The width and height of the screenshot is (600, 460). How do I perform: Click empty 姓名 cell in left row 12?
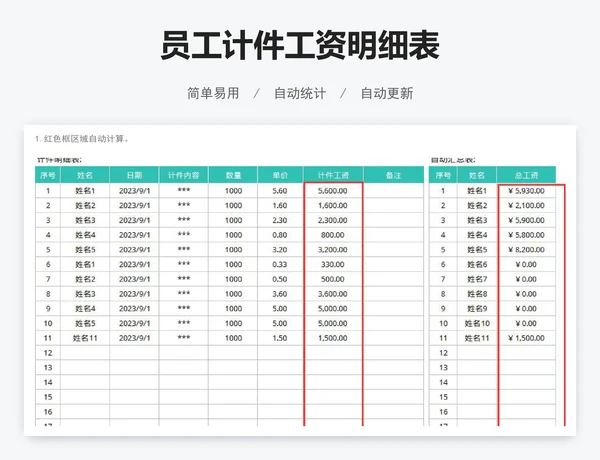(x=85, y=353)
